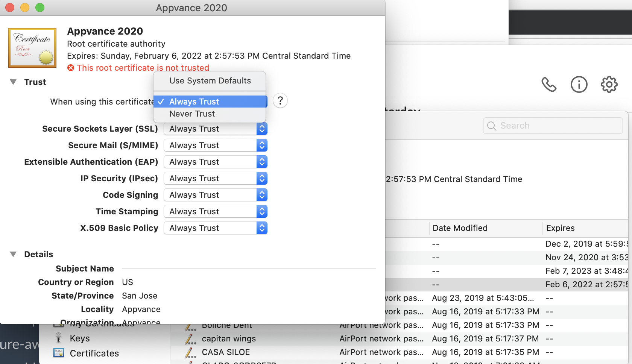This screenshot has height=364, width=632.
Task: Open the settings gear in background window
Action: pos(609,84)
